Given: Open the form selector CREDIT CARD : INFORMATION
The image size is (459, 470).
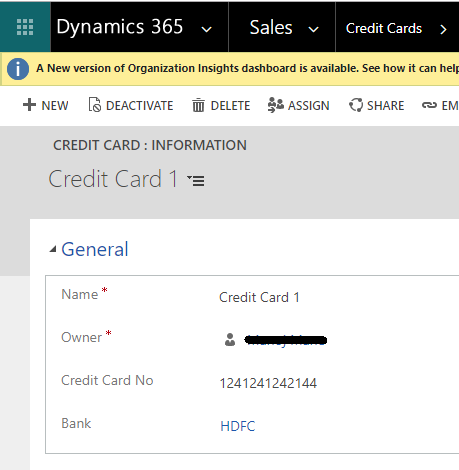Looking at the screenshot, I should point(150,145).
